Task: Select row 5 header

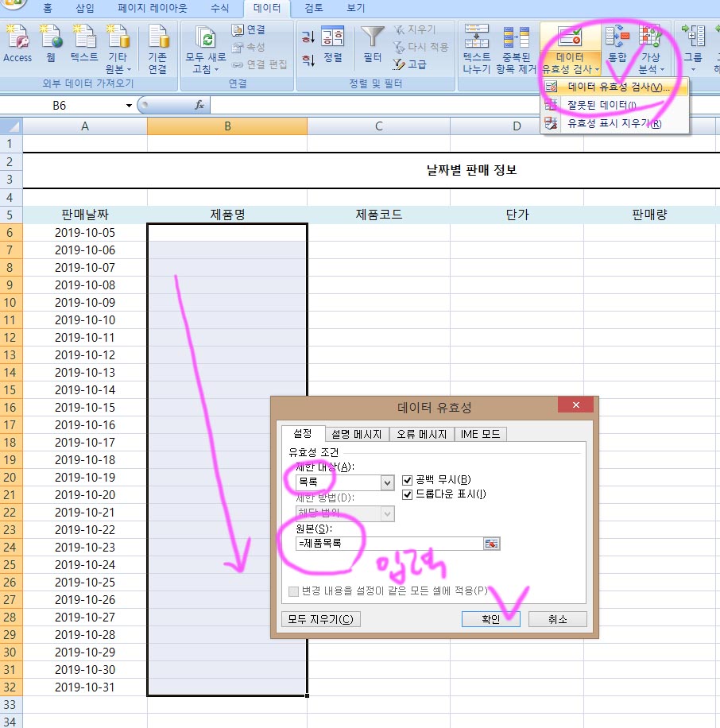Action: click(10, 215)
